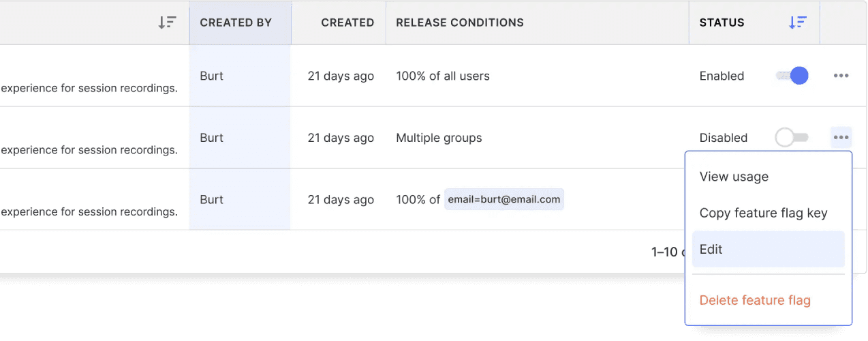Close the three-dot menu on the disabled flag row
The image size is (868, 341).
click(841, 138)
